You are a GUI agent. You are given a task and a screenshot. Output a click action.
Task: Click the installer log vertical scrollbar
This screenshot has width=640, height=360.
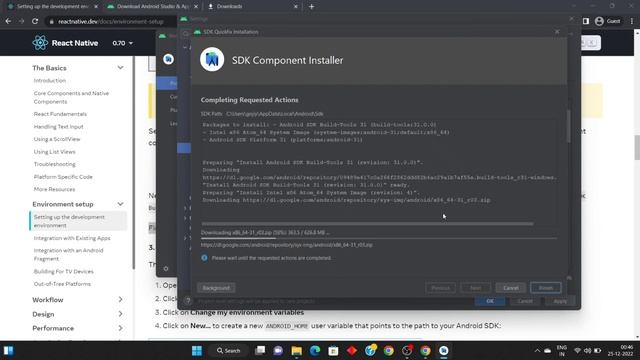click(x=569, y=126)
